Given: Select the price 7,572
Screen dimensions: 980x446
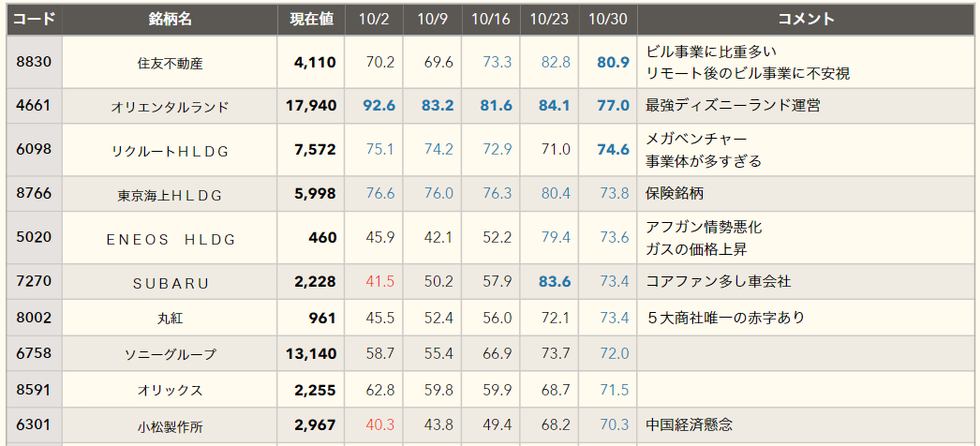Looking at the screenshot, I should click(315, 150).
